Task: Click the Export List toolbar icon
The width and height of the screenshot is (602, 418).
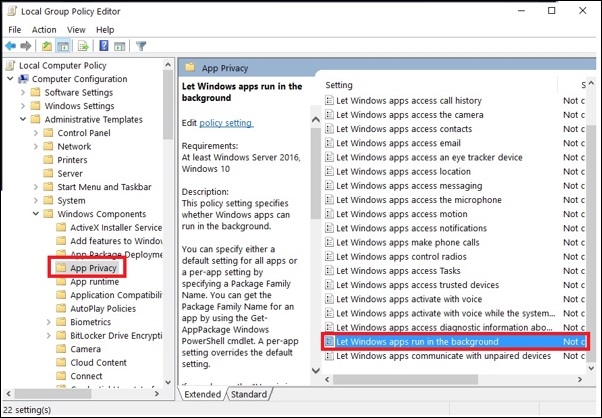Action: coord(83,46)
